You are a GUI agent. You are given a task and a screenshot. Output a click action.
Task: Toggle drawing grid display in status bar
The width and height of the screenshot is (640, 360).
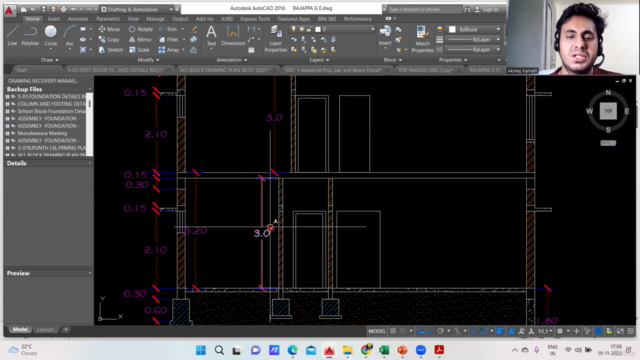tap(393, 331)
